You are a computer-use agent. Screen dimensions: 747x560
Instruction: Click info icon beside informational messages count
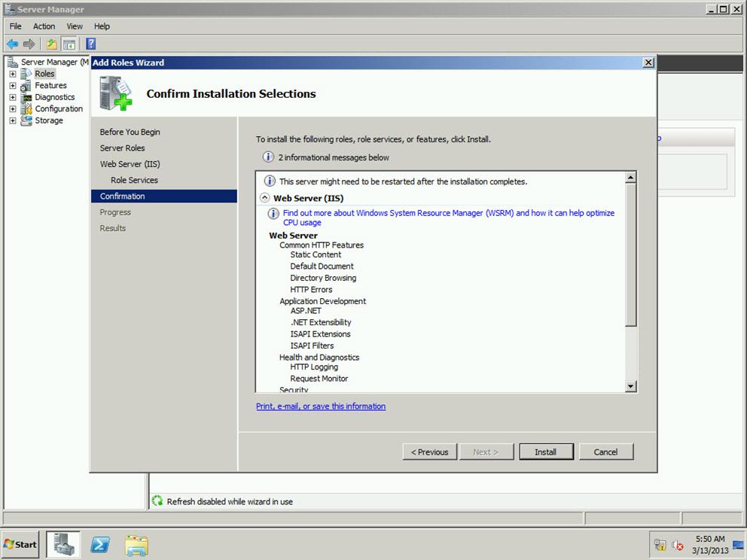[268, 157]
